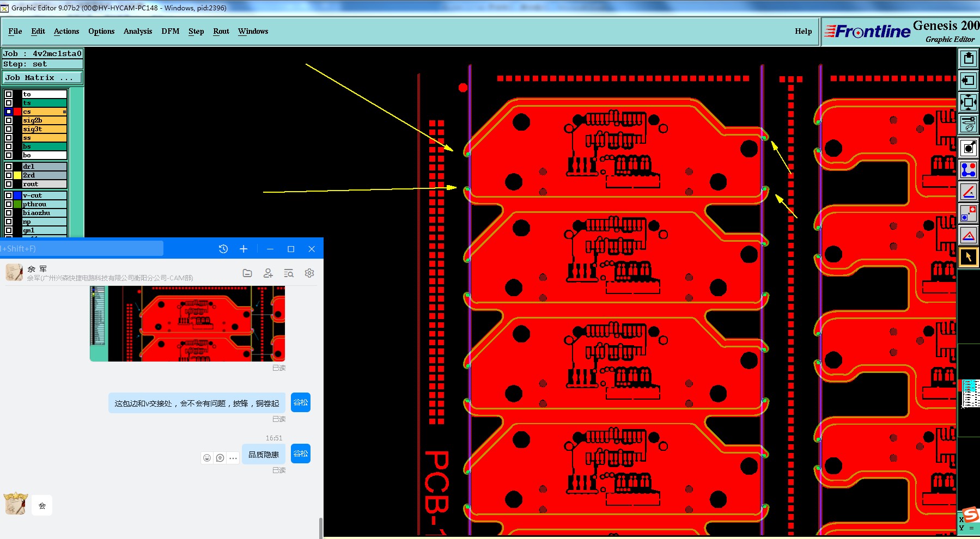
Task: Click the yellow color swatch of 2rd layer
Action: 17,175
